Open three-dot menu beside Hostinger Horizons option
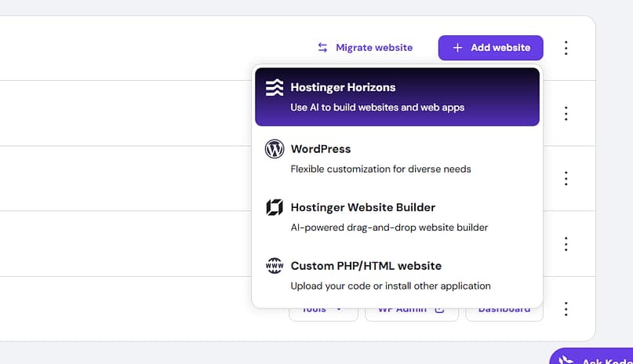Screen dimensions: 633x364 [566, 114]
